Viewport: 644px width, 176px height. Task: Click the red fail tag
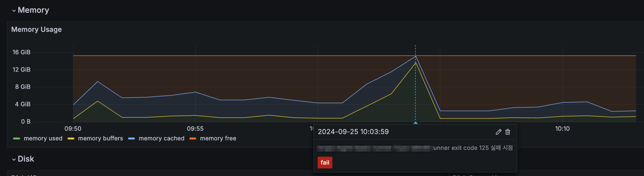tap(325, 163)
